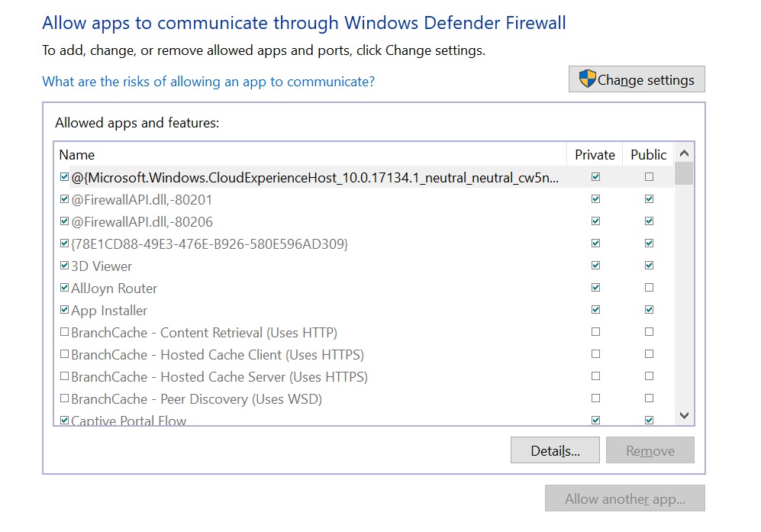The width and height of the screenshot is (761, 532).
Task: Toggle Private checkbox for App Installer
Action: coord(595,309)
